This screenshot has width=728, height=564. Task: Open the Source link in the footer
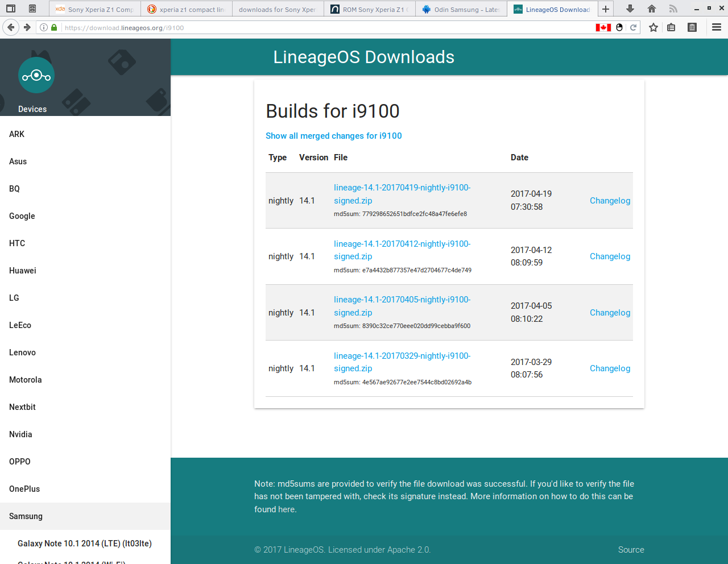pyautogui.click(x=631, y=550)
